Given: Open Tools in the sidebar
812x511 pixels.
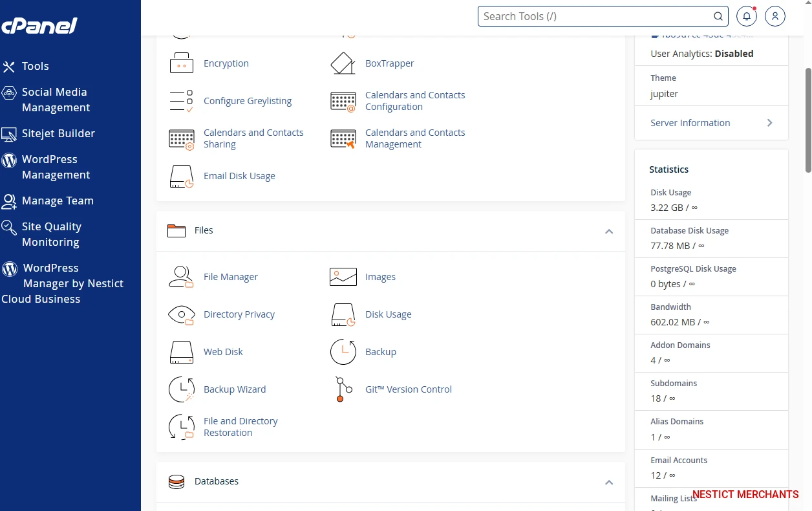Looking at the screenshot, I should (35, 66).
